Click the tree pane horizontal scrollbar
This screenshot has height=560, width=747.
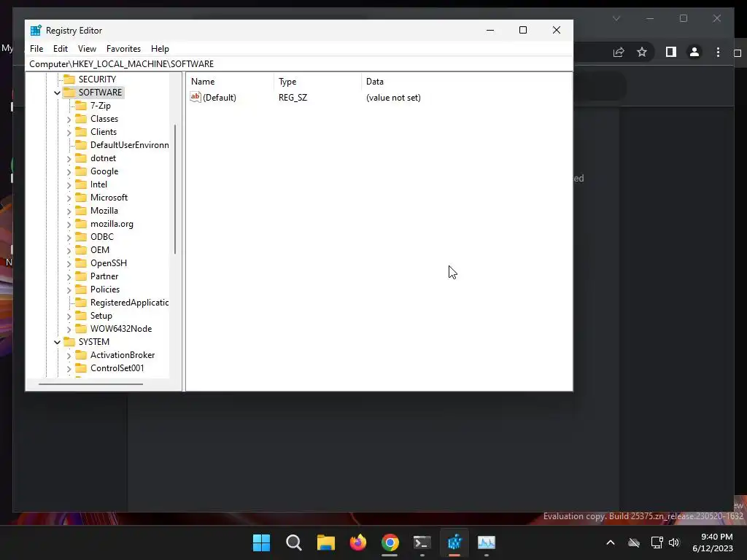[x=90, y=384]
